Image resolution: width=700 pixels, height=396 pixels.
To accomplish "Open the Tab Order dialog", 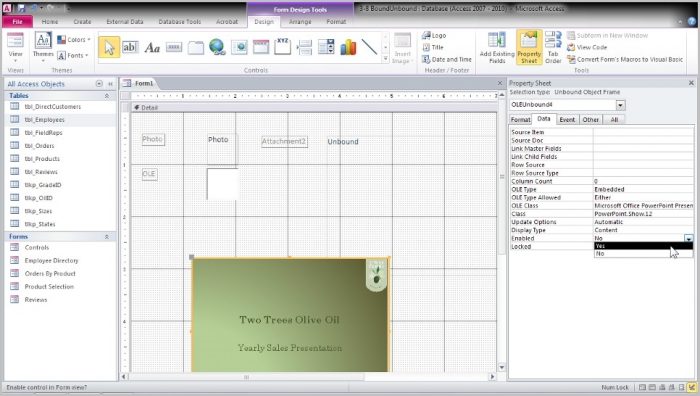I will (553, 48).
